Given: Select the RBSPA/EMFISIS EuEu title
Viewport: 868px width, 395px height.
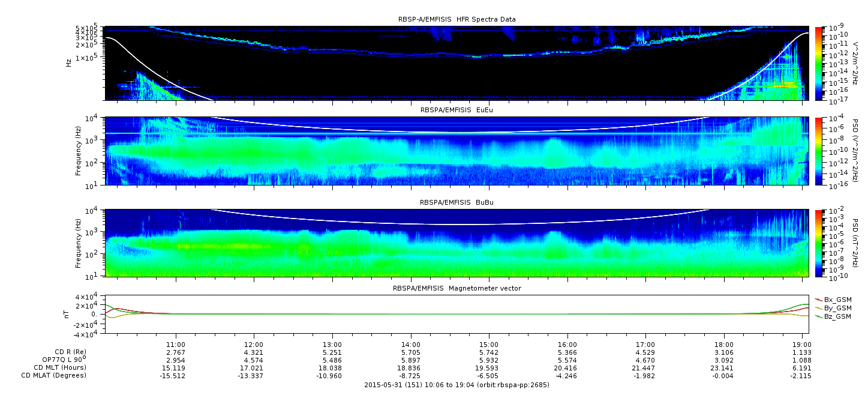Looking at the screenshot, I should pos(456,110).
